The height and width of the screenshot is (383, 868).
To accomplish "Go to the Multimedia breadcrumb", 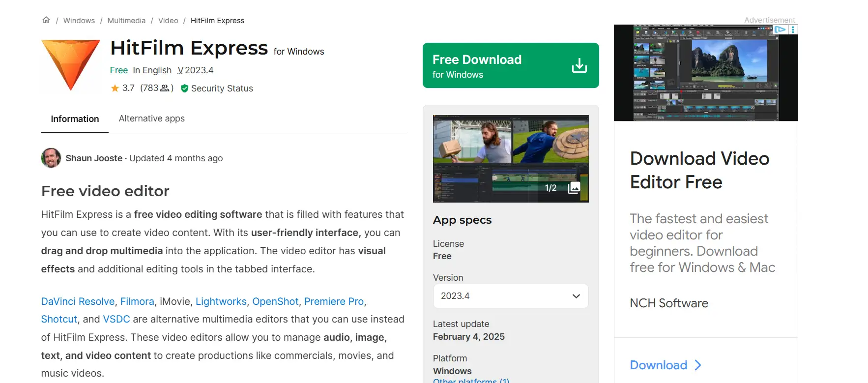I will 126,21.
